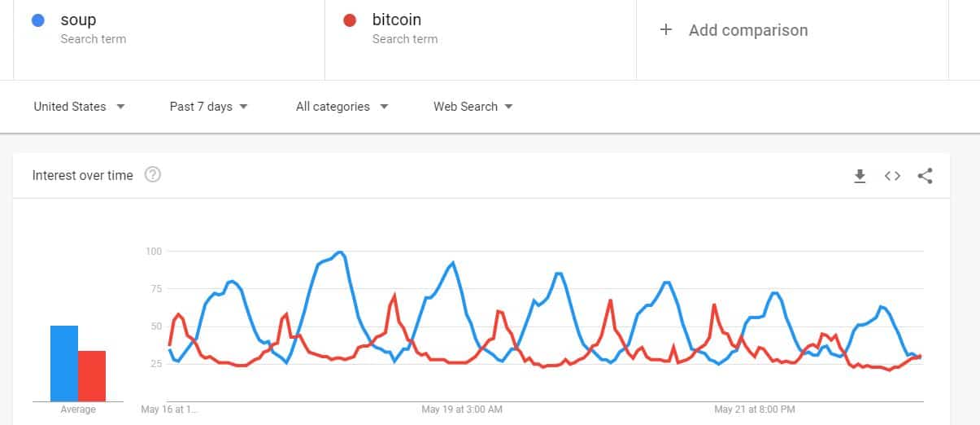Change the Past 7 days time range
The height and width of the screenshot is (425, 980).
[208, 107]
